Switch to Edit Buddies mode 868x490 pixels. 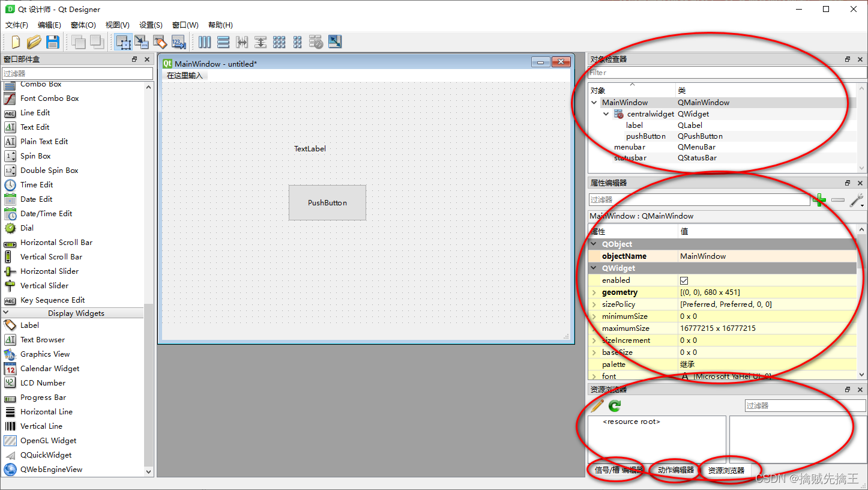click(x=160, y=41)
